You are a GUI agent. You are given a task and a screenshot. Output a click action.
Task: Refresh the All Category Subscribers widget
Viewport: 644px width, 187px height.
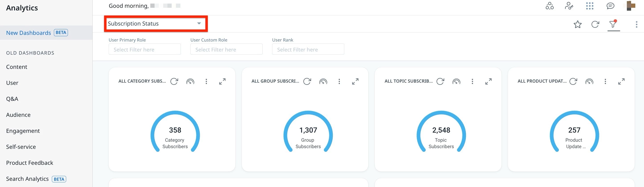174,81
